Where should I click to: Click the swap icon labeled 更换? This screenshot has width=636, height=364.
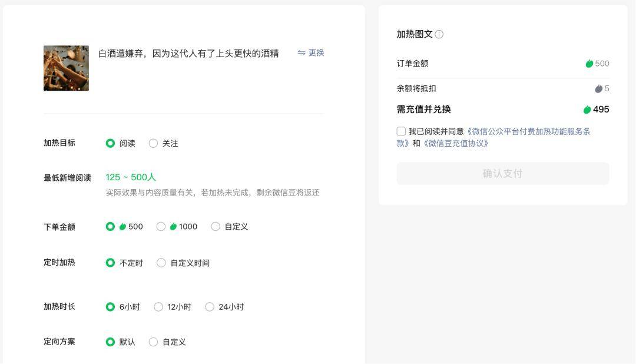pos(302,53)
